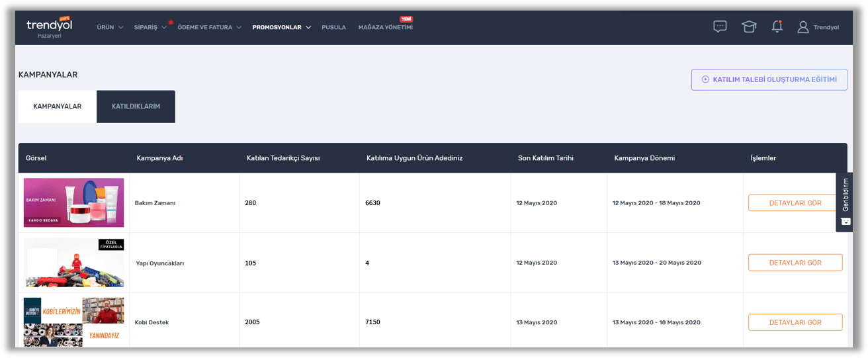The height and width of the screenshot is (358, 868).
Task: Open the academy graduation cap icon
Action: click(x=749, y=27)
